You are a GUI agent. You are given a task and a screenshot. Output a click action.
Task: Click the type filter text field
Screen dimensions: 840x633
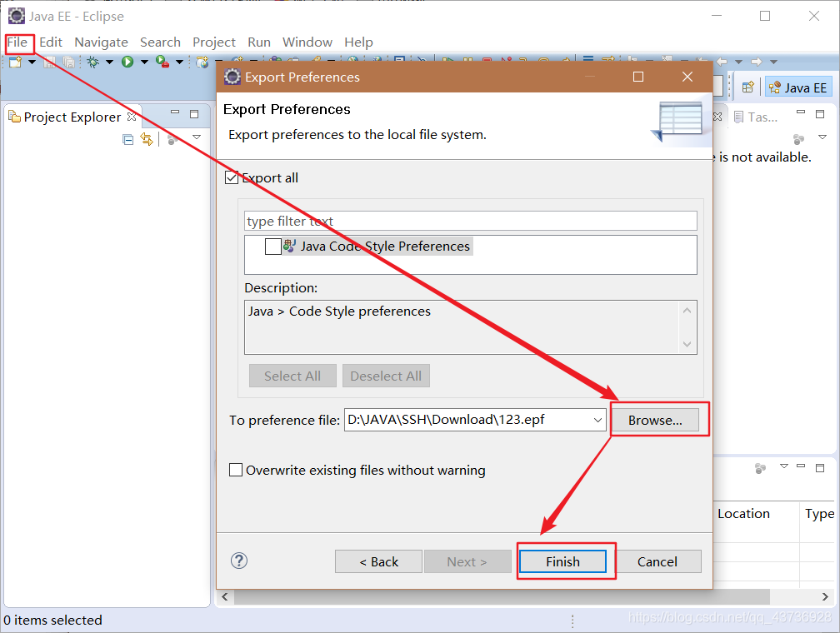[x=470, y=221]
